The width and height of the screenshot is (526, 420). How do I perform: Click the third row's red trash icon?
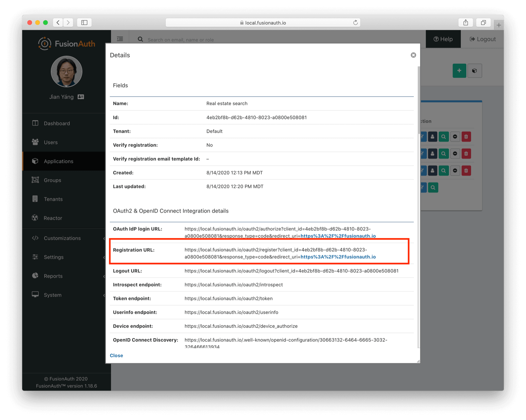pos(466,171)
